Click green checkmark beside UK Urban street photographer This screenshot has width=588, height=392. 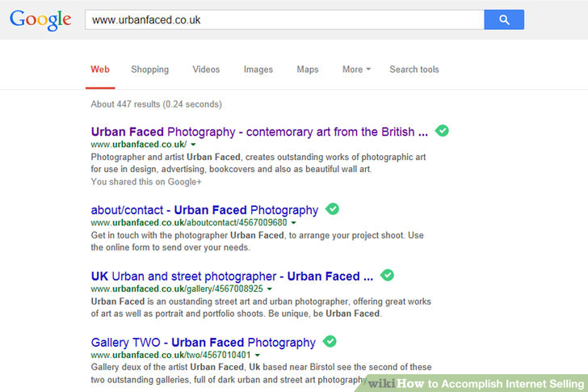(387, 276)
